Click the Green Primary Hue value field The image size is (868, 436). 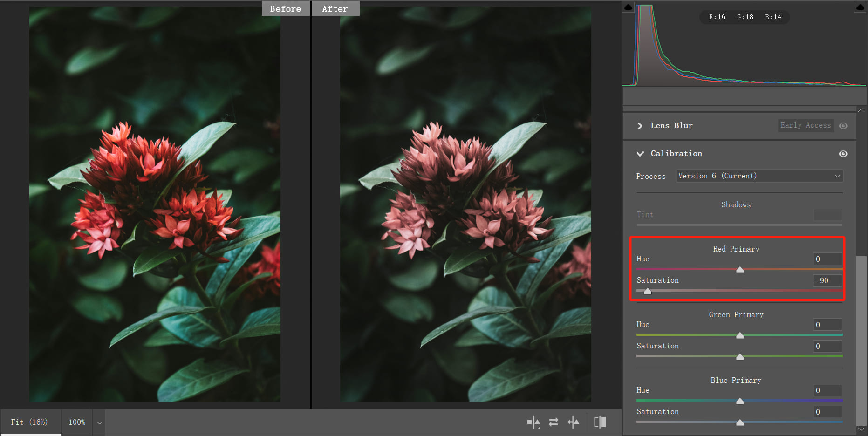point(827,325)
